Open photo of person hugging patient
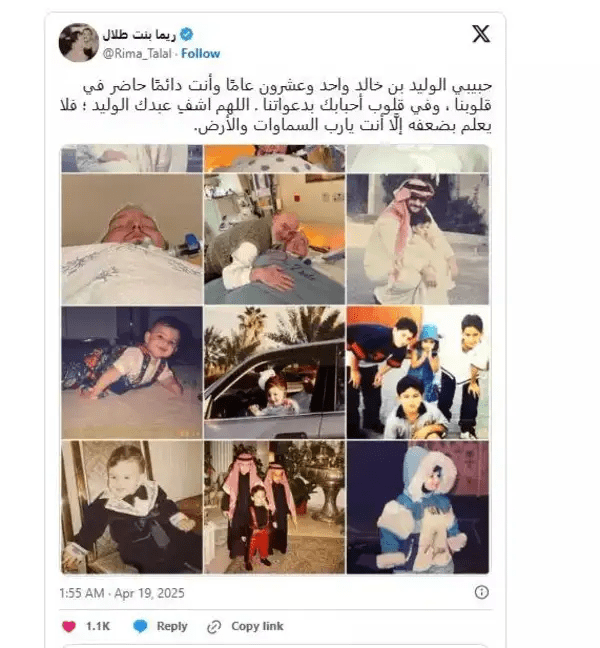Image resolution: width=600 pixels, height=648 pixels. [x=274, y=239]
